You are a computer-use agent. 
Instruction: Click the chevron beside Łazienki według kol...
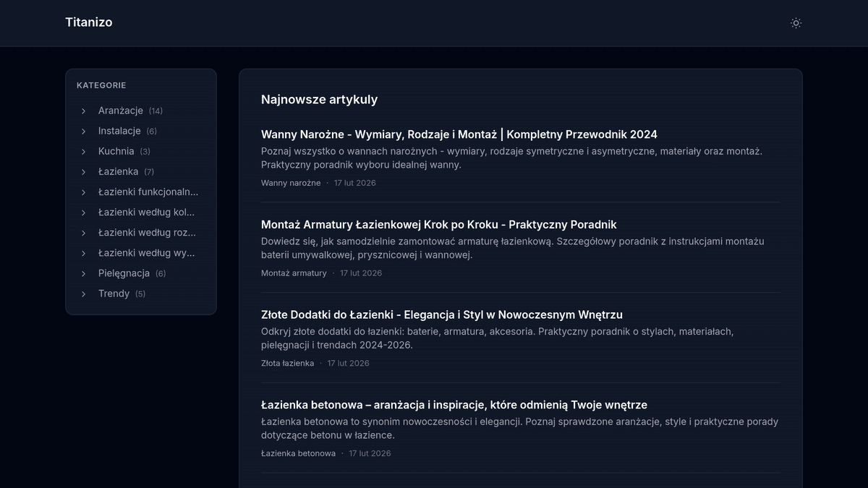83,213
